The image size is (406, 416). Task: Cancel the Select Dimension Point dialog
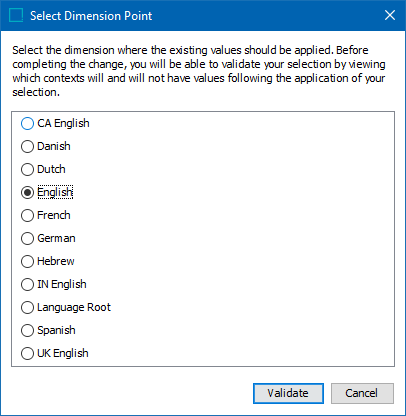[x=362, y=393]
